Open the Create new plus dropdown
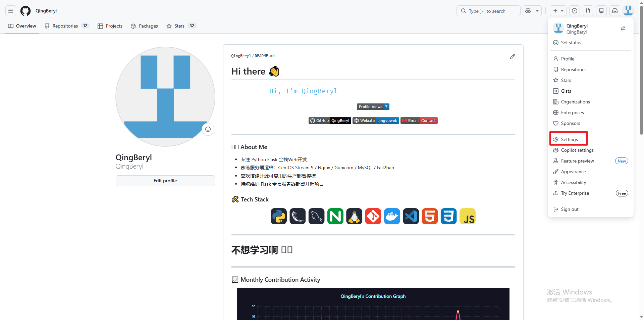 click(x=558, y=11)
